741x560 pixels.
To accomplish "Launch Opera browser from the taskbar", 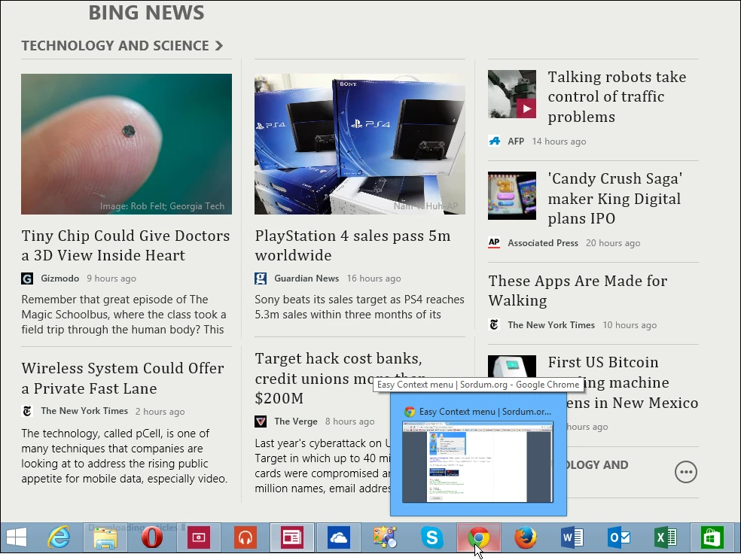I will click(x=151, y=537).
